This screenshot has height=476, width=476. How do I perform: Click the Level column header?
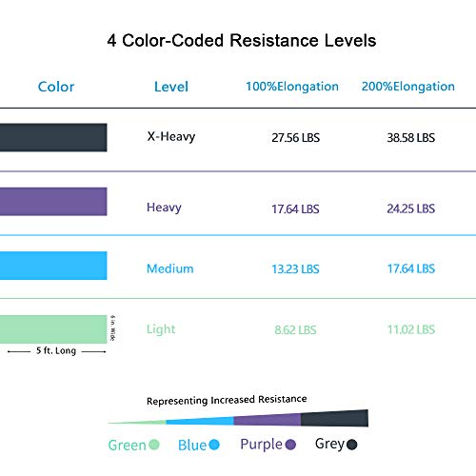[x=171, y=87]
